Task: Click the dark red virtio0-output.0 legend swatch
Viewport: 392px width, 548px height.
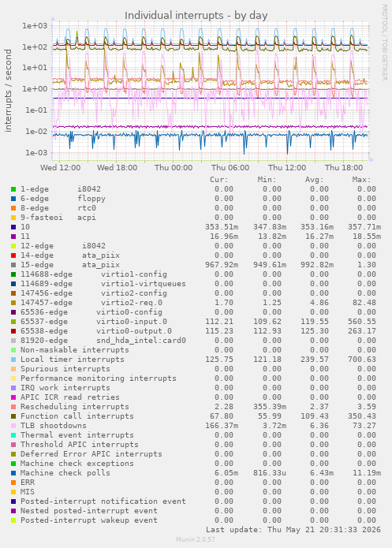Action: click(13, 331)
